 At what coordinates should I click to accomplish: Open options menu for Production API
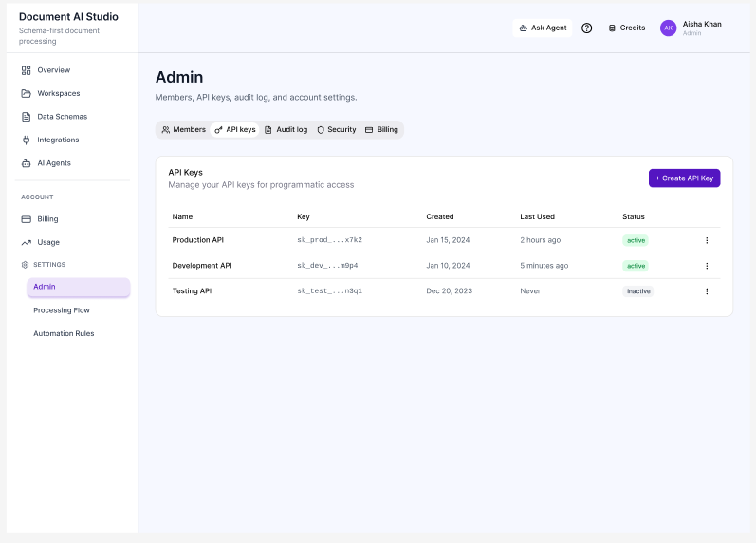click(x=707, y=240)
